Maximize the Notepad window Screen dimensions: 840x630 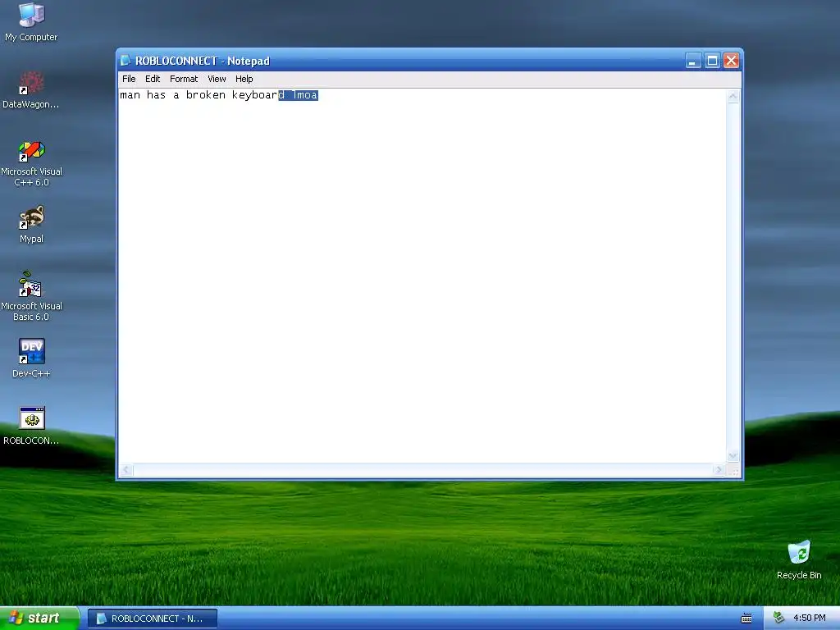coord(712,61)
